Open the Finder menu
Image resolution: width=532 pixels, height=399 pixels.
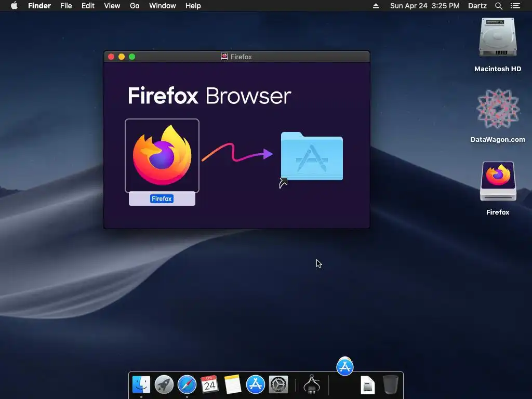point(39,6)
